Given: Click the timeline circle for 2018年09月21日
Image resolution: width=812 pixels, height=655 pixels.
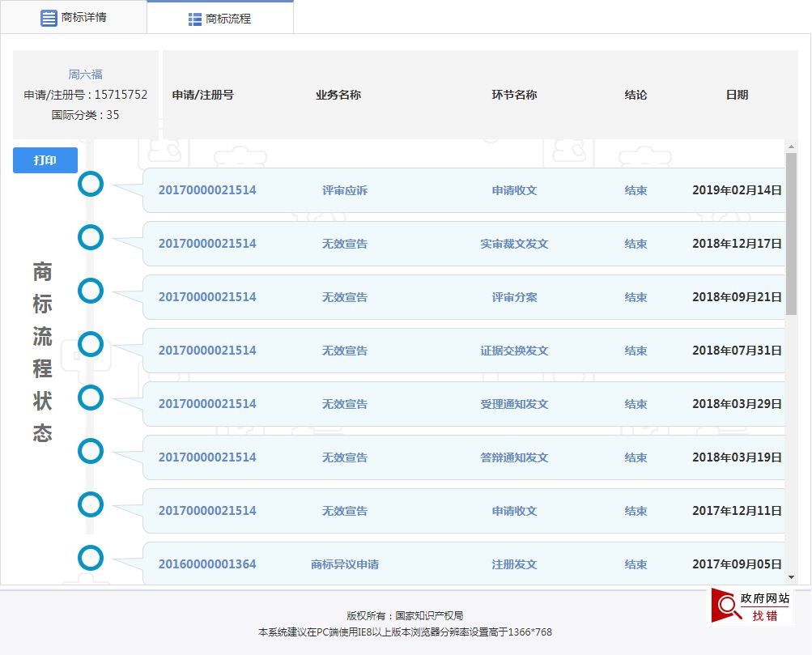Looking at the screenshot, I should point(91,291).
